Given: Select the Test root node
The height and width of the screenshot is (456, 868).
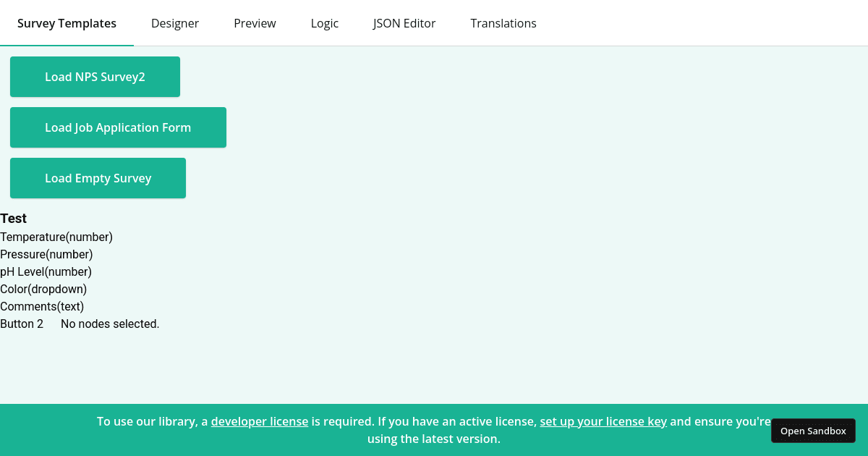Looking at the screenshot, I should click(x=14, y=219).
